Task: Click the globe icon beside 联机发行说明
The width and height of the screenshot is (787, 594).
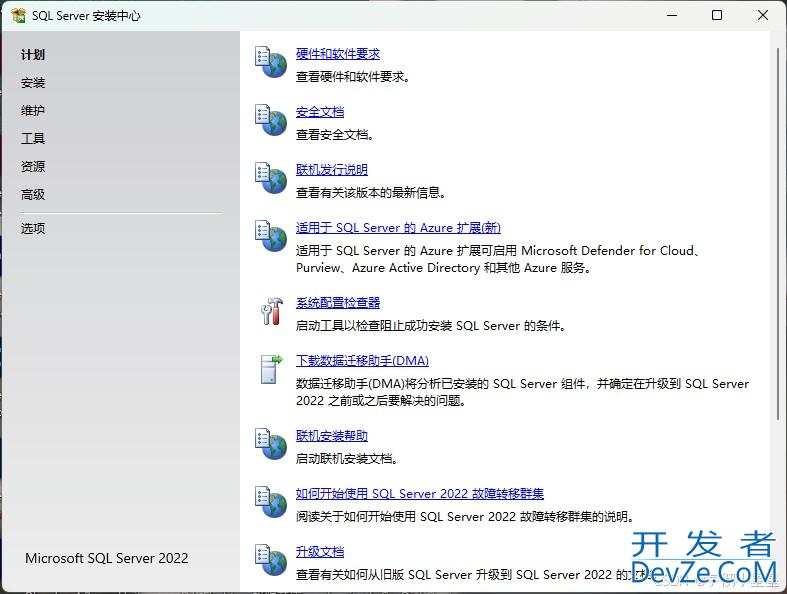Action: click(x=271, y=178)
